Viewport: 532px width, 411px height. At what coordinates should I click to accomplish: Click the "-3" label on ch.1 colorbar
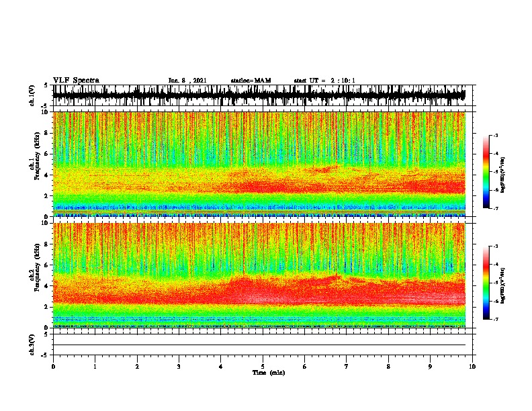click(495, 136)
